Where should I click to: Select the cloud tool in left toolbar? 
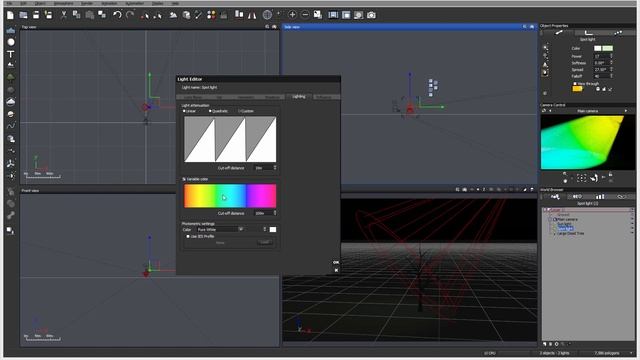pos(11,102)
